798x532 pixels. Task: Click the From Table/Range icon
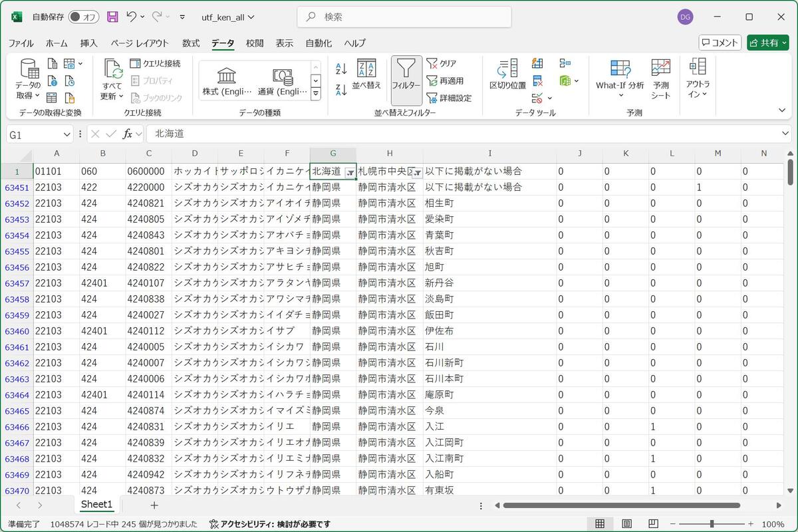pos(51,98)
